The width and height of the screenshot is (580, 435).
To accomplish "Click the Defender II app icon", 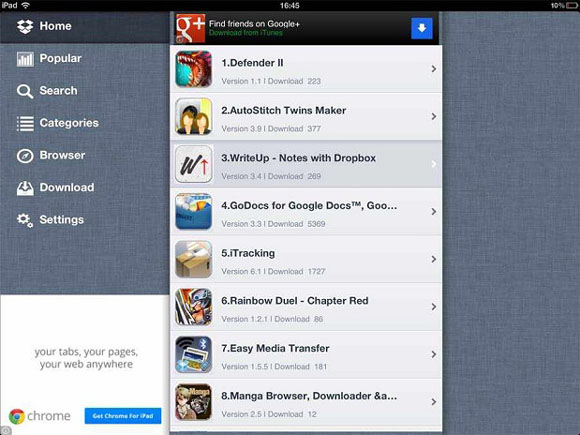I will 193,69.
